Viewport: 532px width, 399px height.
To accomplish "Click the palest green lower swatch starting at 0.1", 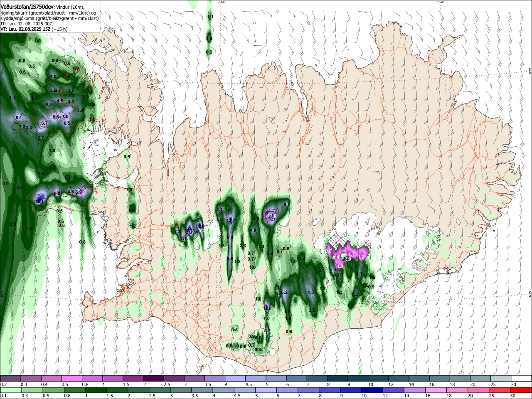I will [x=11, y=390].
